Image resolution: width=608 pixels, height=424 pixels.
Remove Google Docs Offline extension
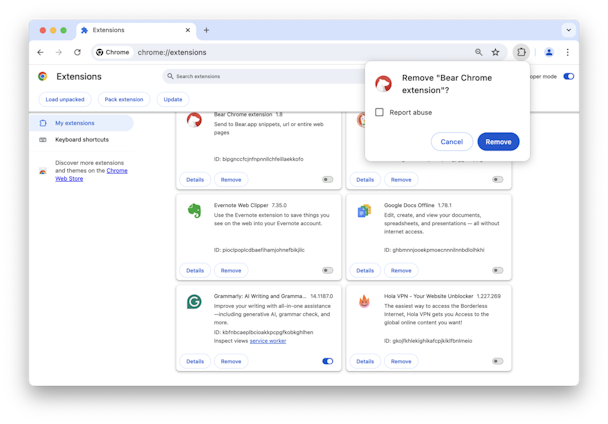tap(401, 270)
